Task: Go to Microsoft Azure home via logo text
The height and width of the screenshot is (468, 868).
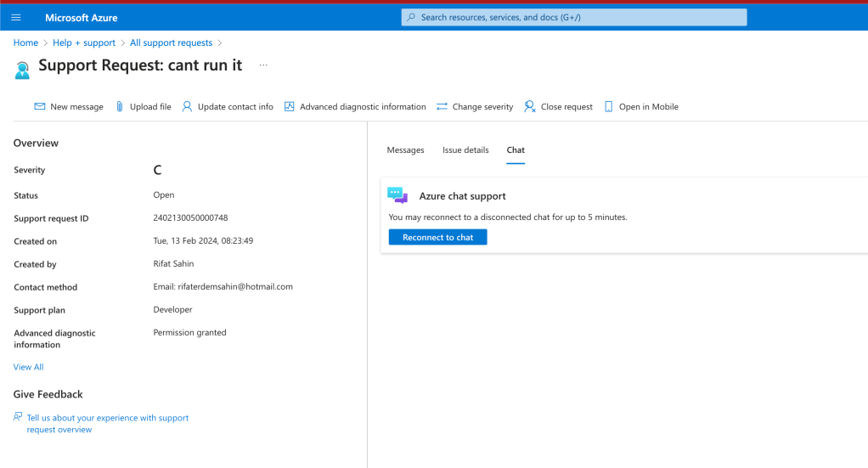Action: point(82,18)
